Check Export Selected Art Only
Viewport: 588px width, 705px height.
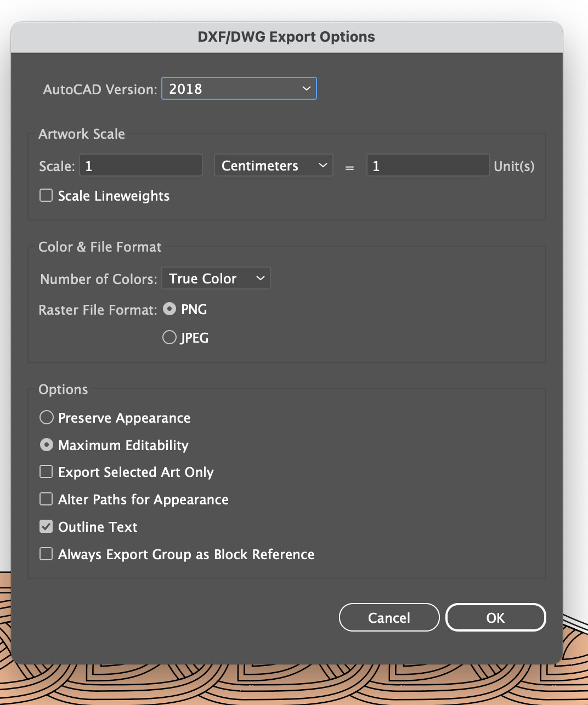46,472
